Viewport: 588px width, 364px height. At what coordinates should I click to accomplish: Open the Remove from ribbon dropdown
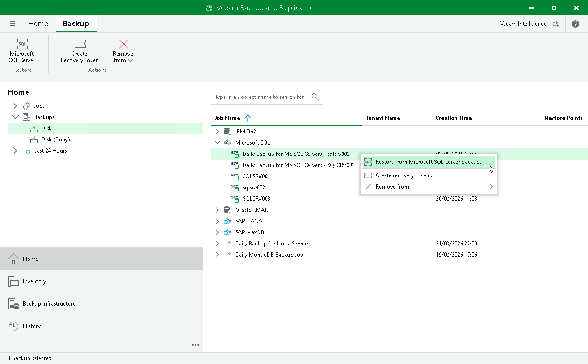tap(123, 51)
